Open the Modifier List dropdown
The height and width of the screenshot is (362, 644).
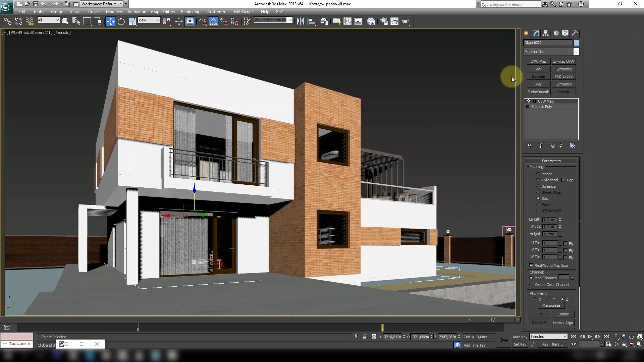pos(576,52)
